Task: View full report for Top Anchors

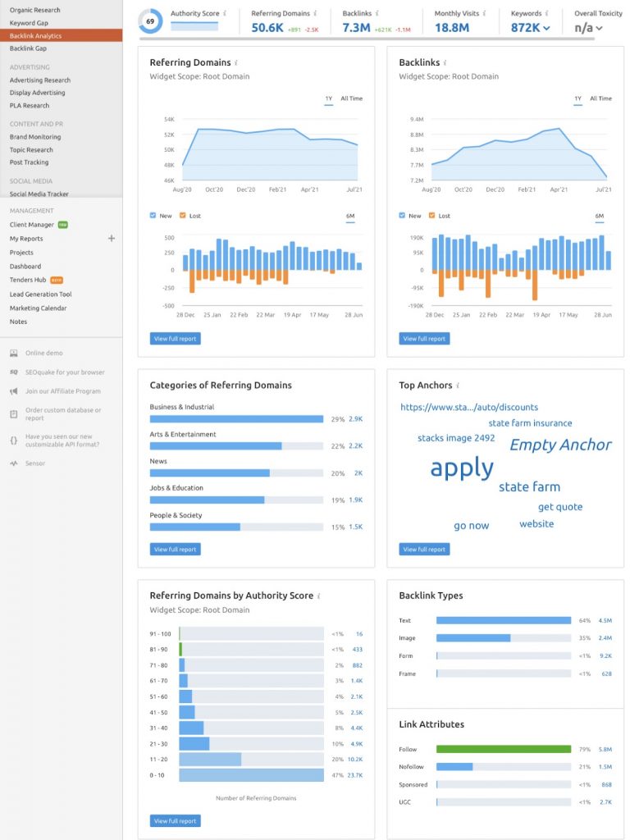Action: [424, 549]
